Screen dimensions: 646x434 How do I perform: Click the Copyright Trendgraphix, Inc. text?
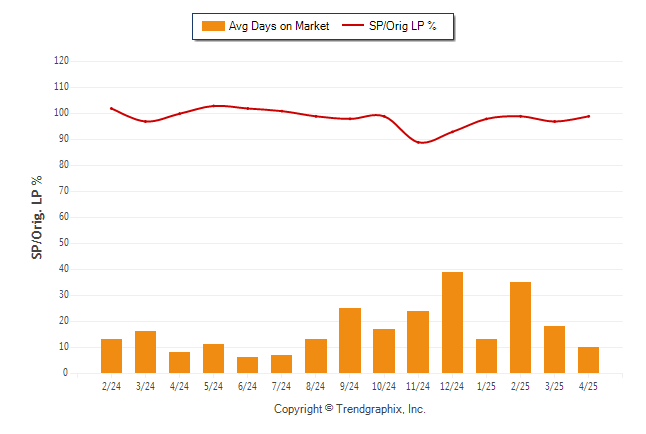click(x=350, y=409)
